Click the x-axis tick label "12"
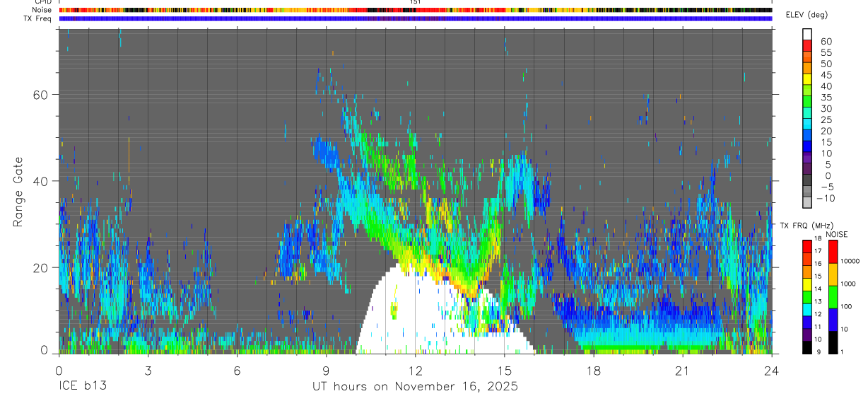 (x=415, y=370)
